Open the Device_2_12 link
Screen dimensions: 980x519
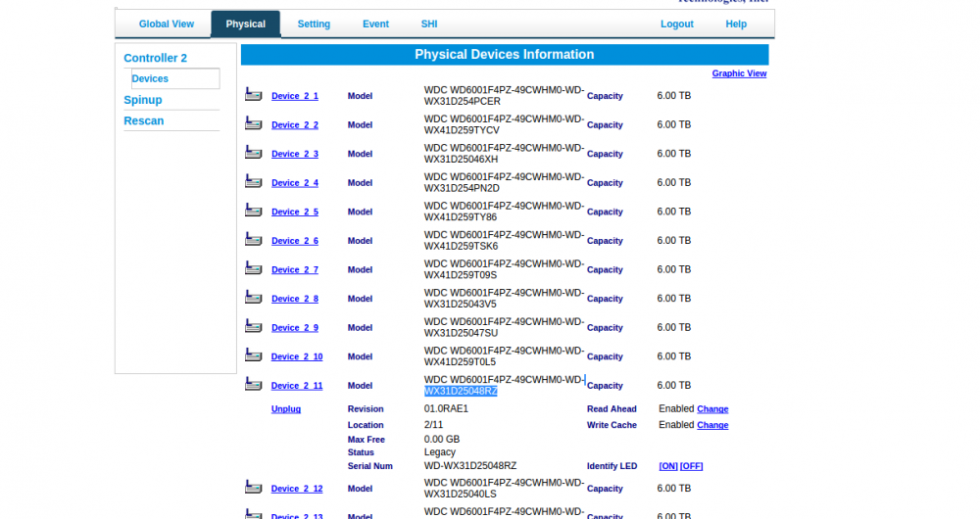(297, 489)
